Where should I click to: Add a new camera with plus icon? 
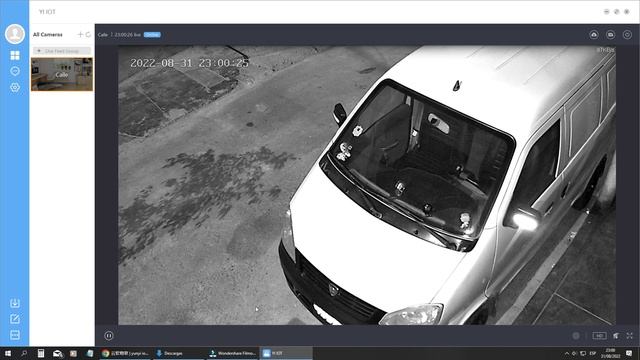tap(80, 34)
